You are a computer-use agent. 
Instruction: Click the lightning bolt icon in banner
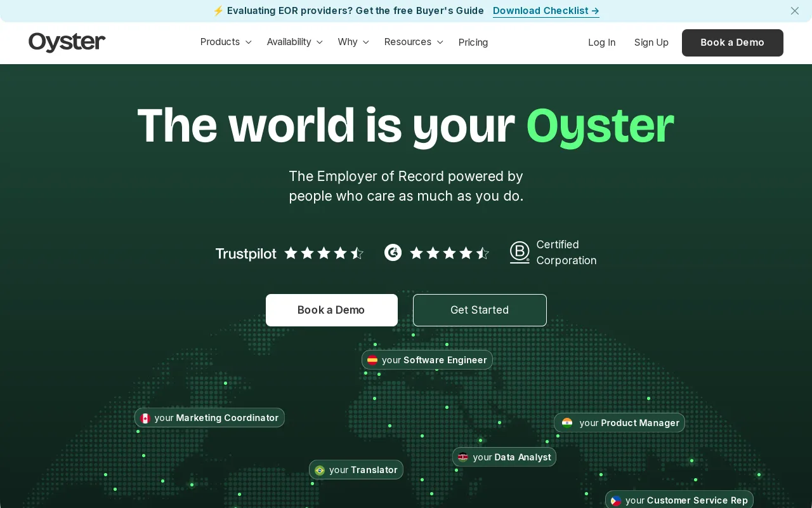point(218,11)
